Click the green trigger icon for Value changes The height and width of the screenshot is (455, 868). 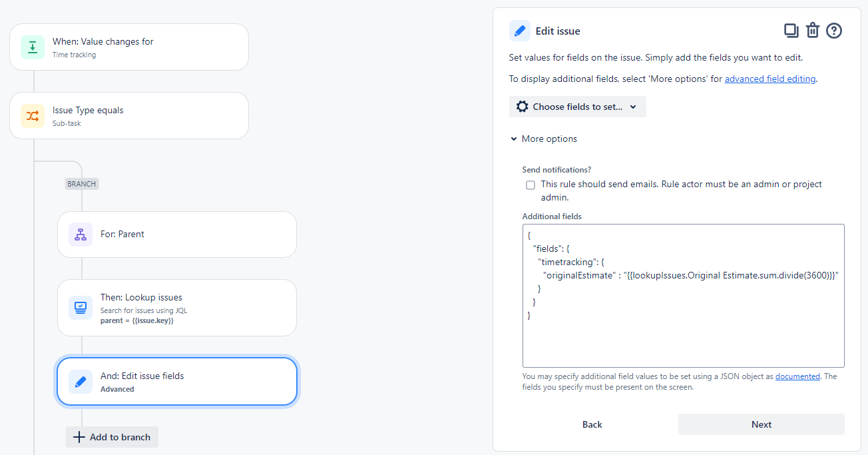click(x=33, y=47)
